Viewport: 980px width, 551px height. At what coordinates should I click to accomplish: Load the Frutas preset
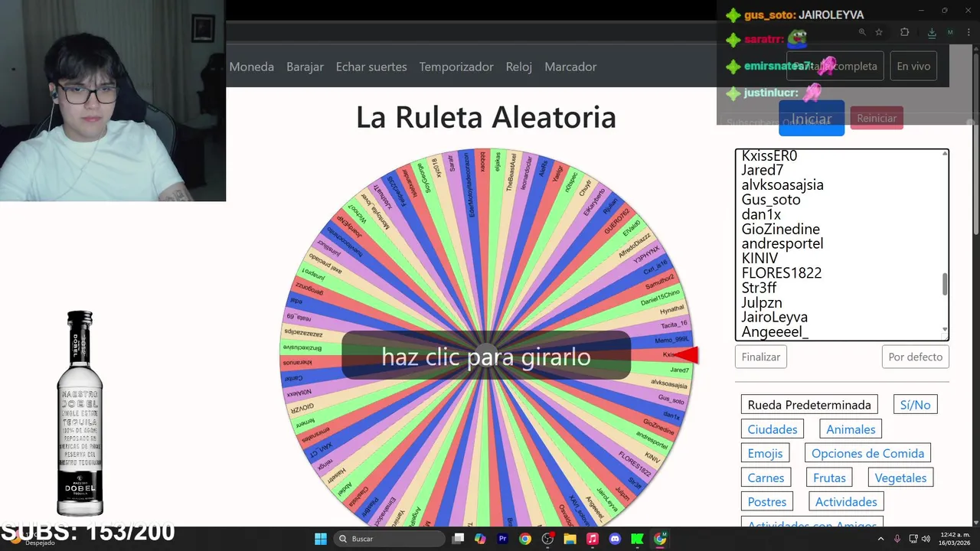(829, 478)
